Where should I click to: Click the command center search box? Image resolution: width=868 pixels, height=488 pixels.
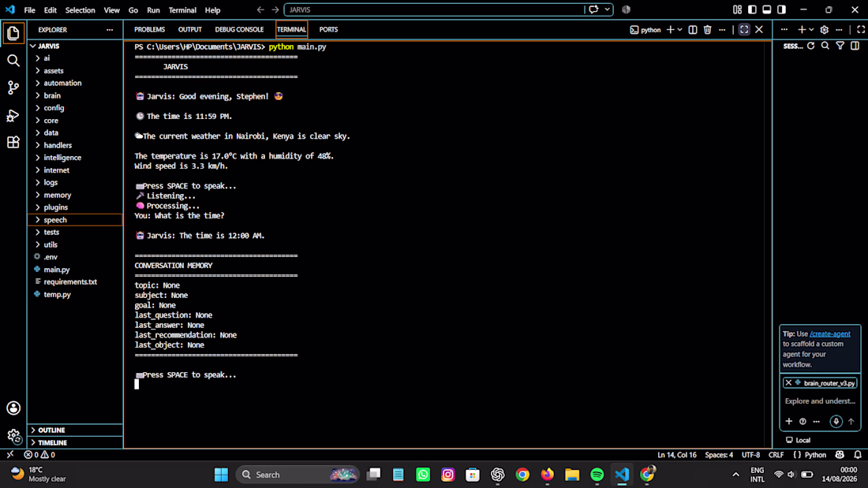coord(435,9)
